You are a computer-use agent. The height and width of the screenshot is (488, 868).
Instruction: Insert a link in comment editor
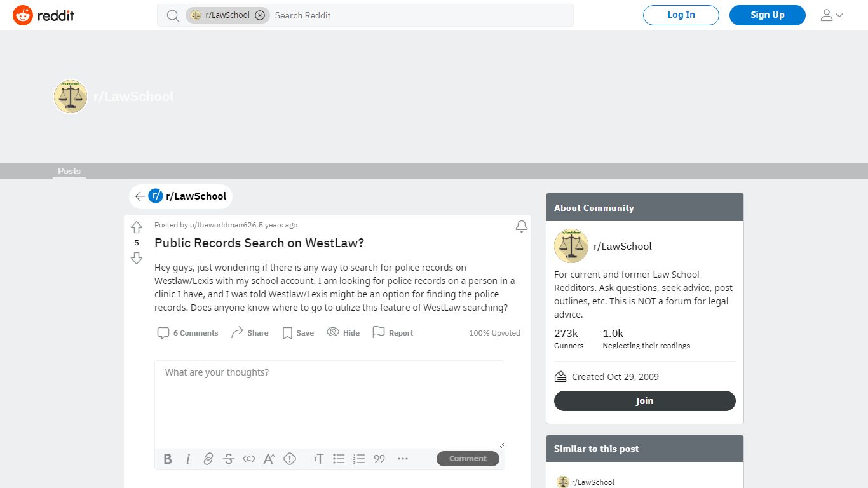pos(208,459)
